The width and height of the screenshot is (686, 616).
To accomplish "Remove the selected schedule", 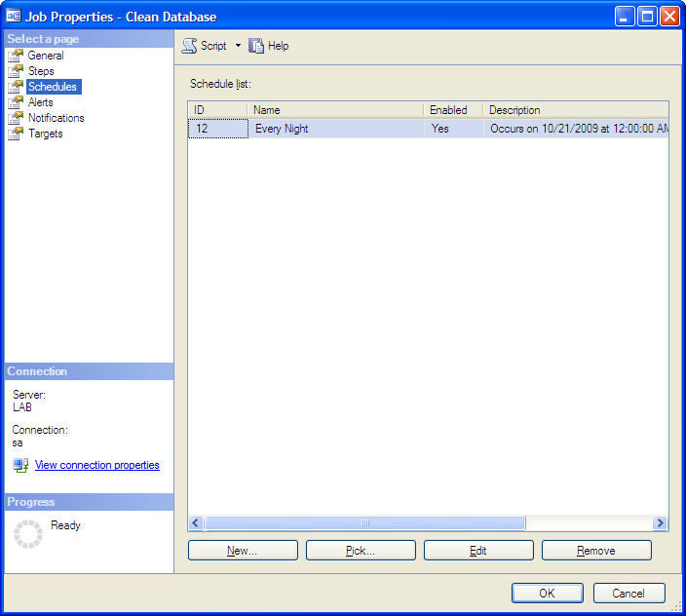I will point(596,551).
